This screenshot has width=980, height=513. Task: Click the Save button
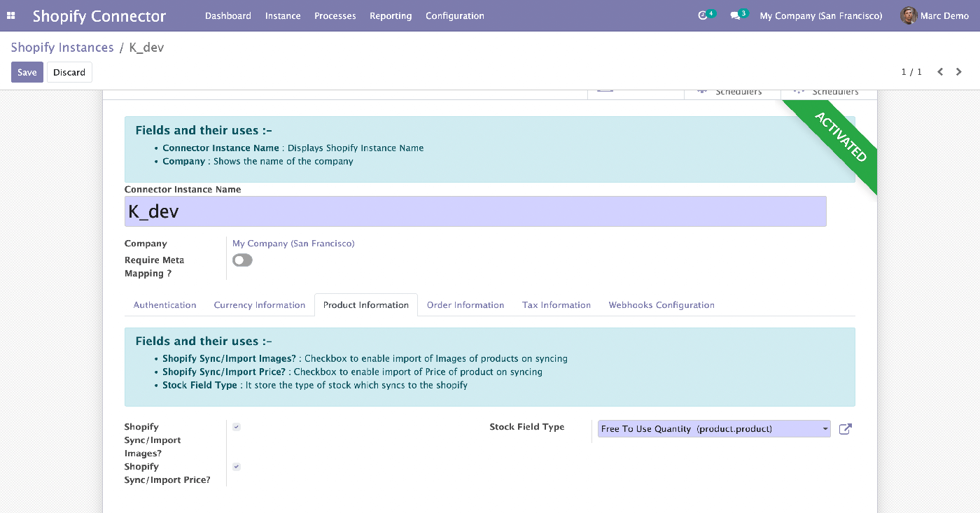click(27, 72)
